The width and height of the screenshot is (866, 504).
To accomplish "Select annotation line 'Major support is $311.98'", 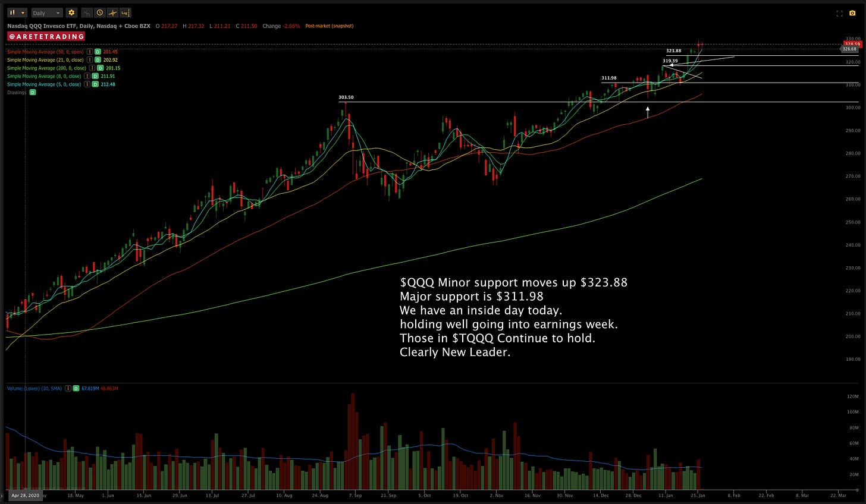I will (x=472, y=297).
